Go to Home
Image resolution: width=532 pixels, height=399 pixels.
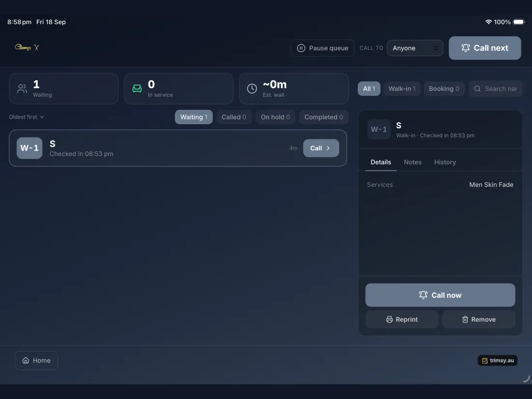pos(36,360)
